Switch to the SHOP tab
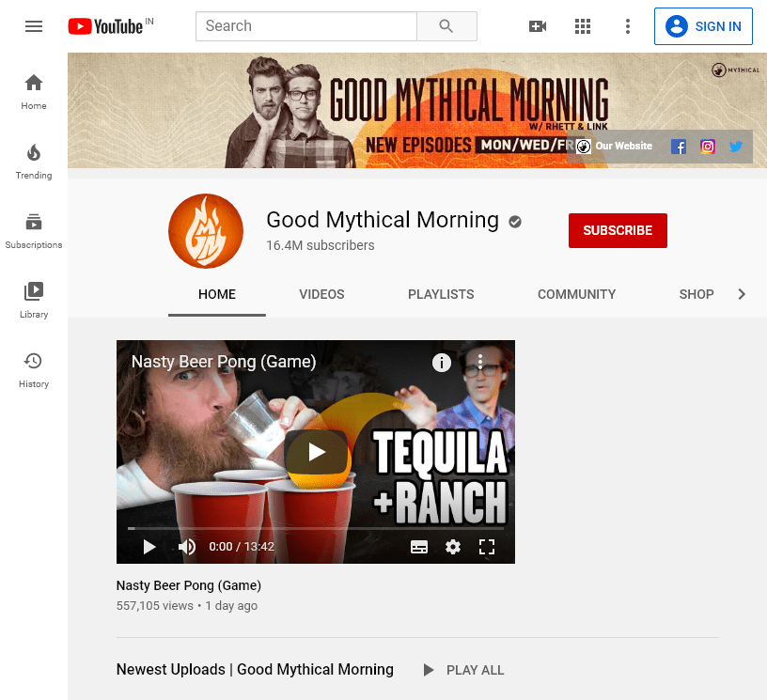 tap(697, 294)
